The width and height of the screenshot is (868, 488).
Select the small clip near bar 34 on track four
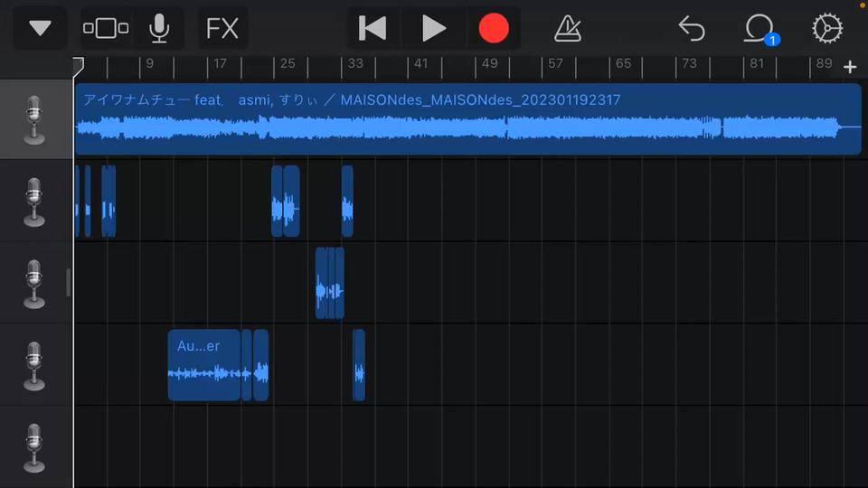coord(359,364)
